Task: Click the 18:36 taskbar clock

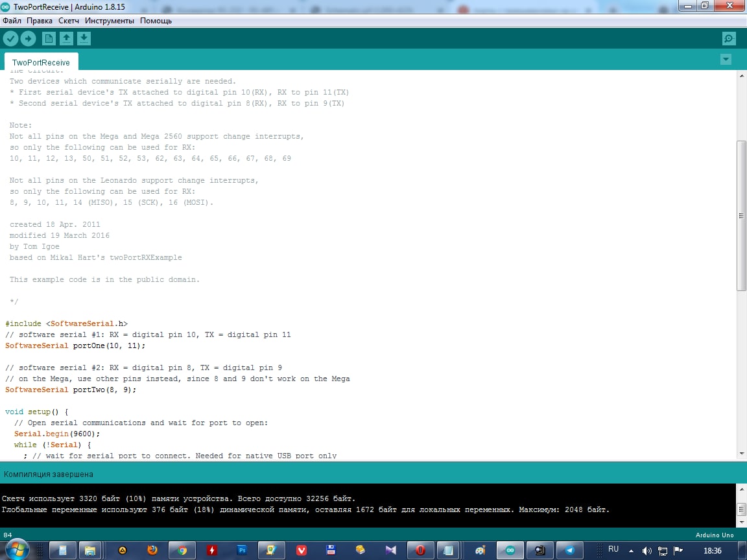Action: [x=713, y=551]
